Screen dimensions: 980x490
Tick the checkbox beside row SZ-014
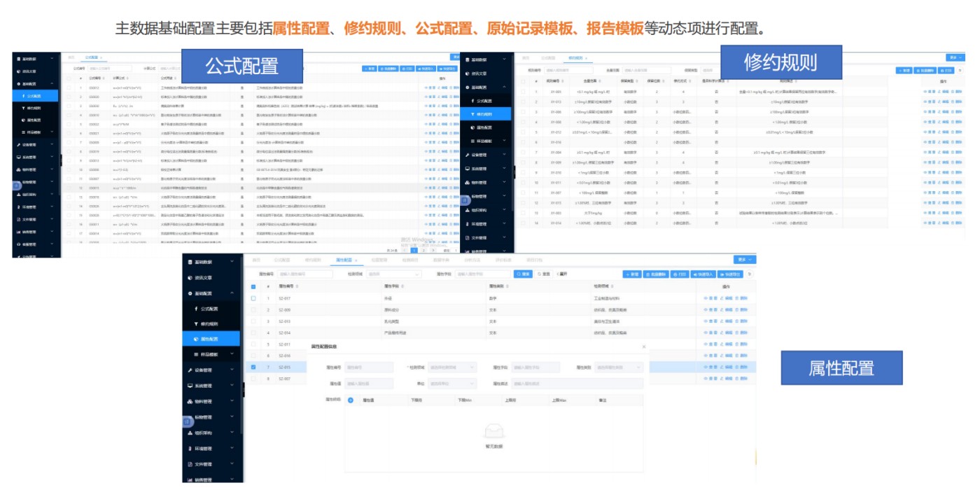[253, 331]
